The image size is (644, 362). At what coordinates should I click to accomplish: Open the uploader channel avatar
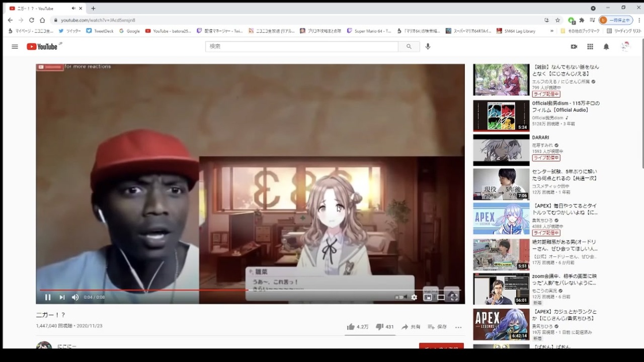tap(44, 345)
